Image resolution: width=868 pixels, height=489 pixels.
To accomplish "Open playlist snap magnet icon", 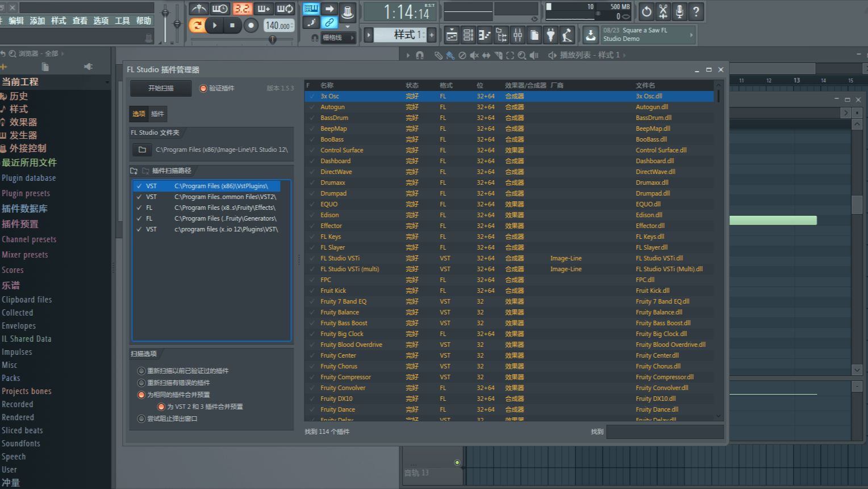I will click(x=419, y=55).
